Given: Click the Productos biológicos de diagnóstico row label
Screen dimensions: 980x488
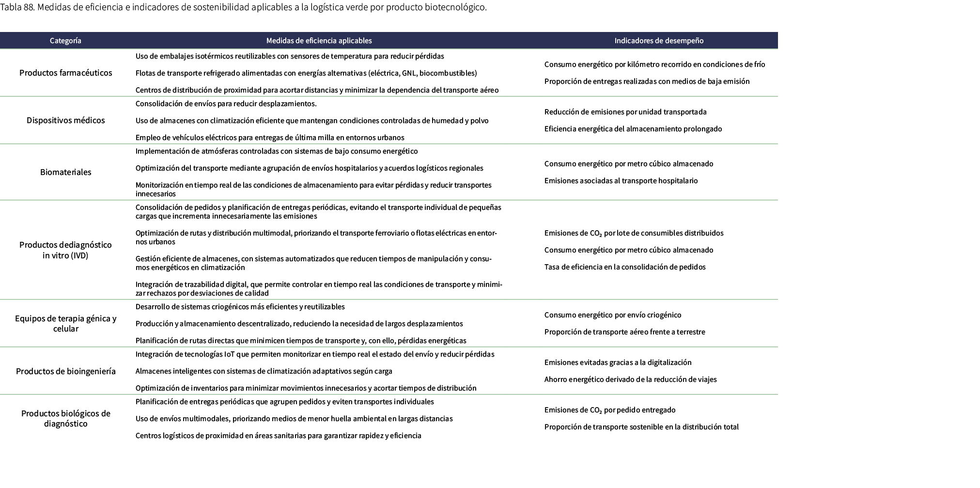Looking at the screenshot, I should click(65, 418).
